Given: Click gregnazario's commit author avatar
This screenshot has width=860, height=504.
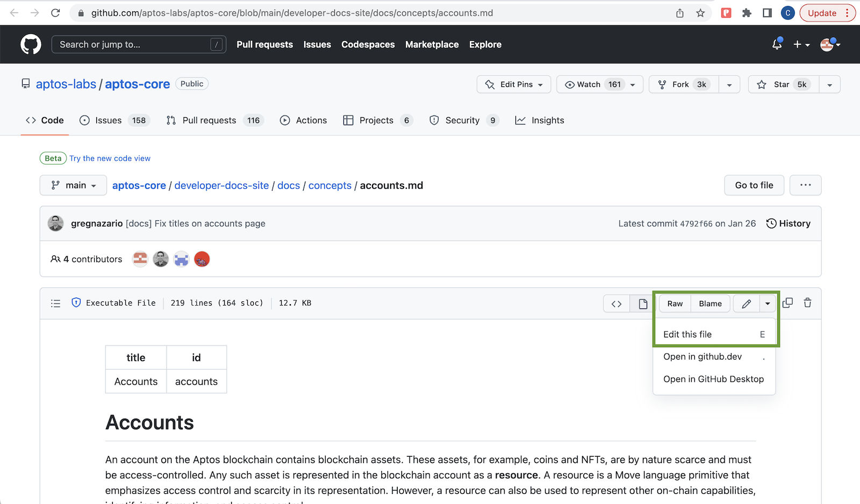Looking at the screenshot, I should (x=56, y=224).
